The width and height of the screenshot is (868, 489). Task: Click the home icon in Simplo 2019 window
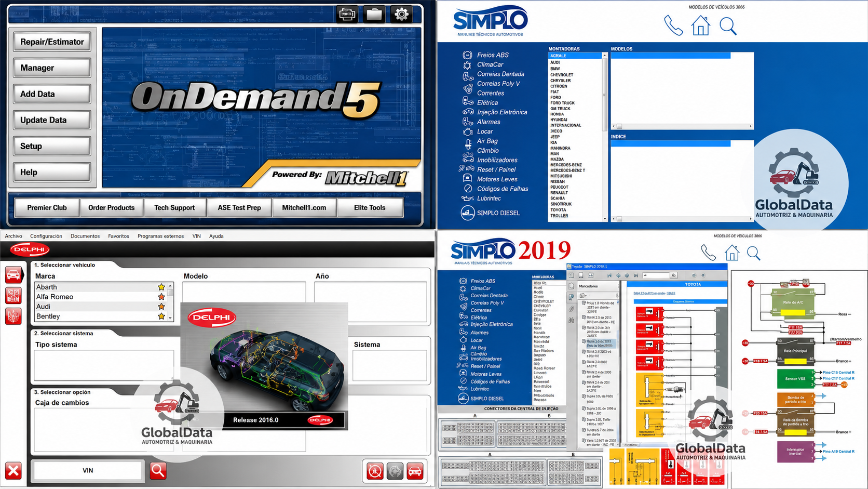(732, 253)
